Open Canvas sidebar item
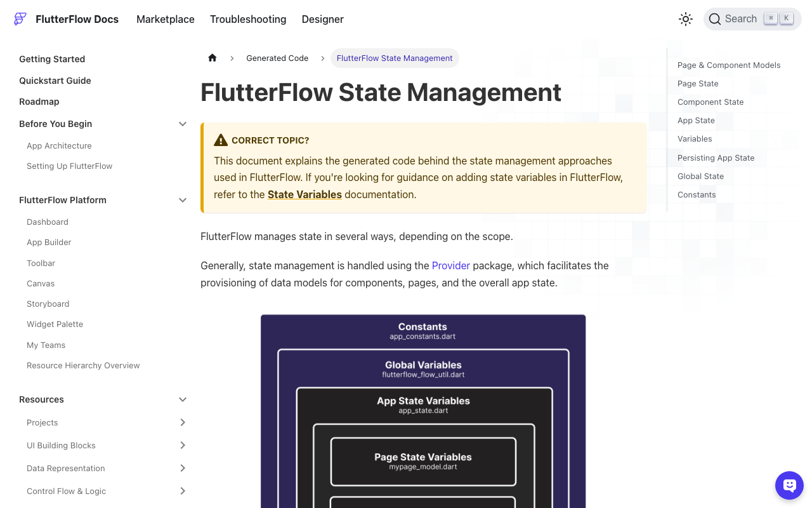Screen dimensions: 812x508 [41, 283]
